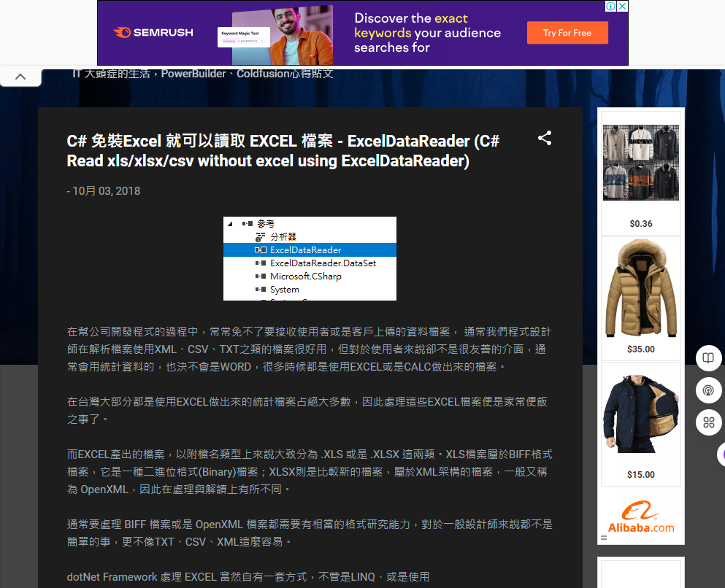Click the tan fur-hood jacket image
725x588 pixels.
(x=641, y=289)
